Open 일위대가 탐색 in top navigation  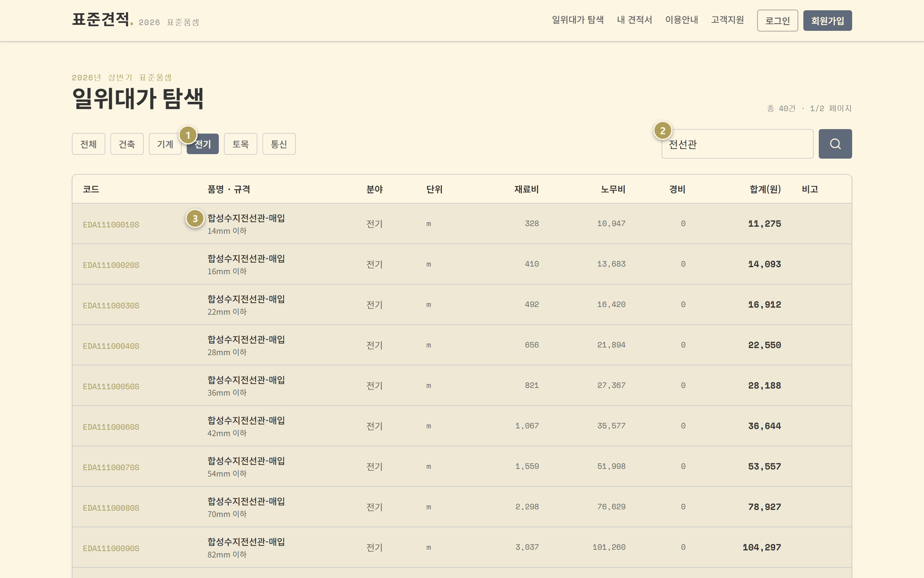578,20
